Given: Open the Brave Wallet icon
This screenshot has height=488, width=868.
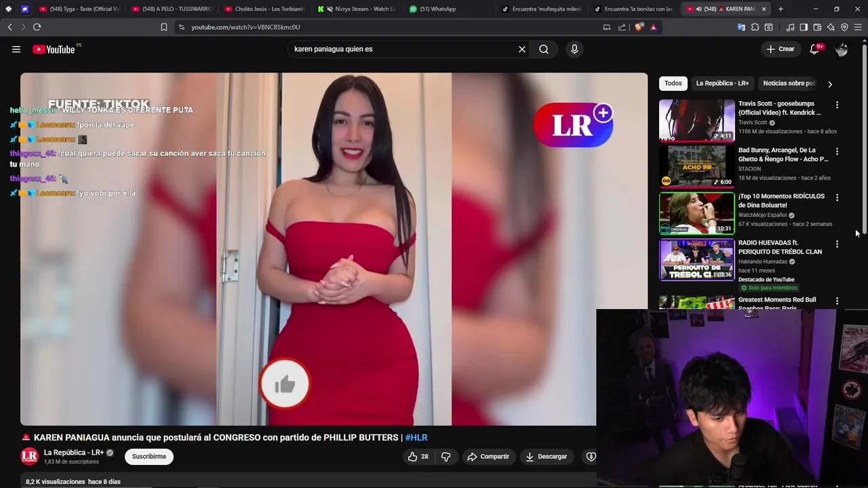Looking at the screenshot, I should [817, 27].
